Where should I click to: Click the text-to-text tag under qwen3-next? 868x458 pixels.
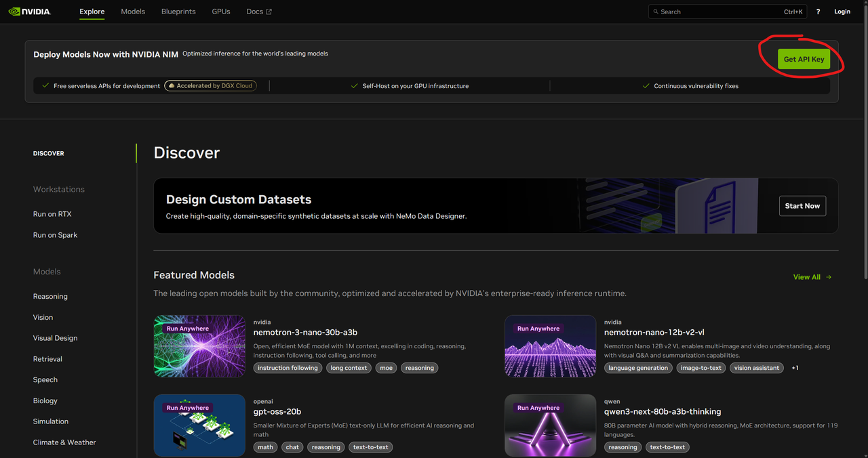pos(667,447)
